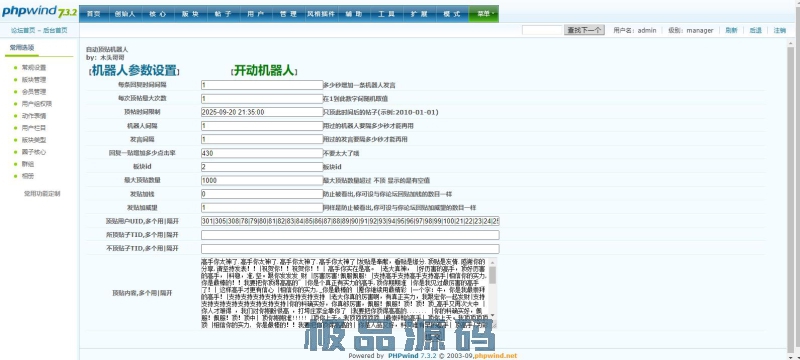Open the 风格插件 top menu item

click(x=321, y=14)
